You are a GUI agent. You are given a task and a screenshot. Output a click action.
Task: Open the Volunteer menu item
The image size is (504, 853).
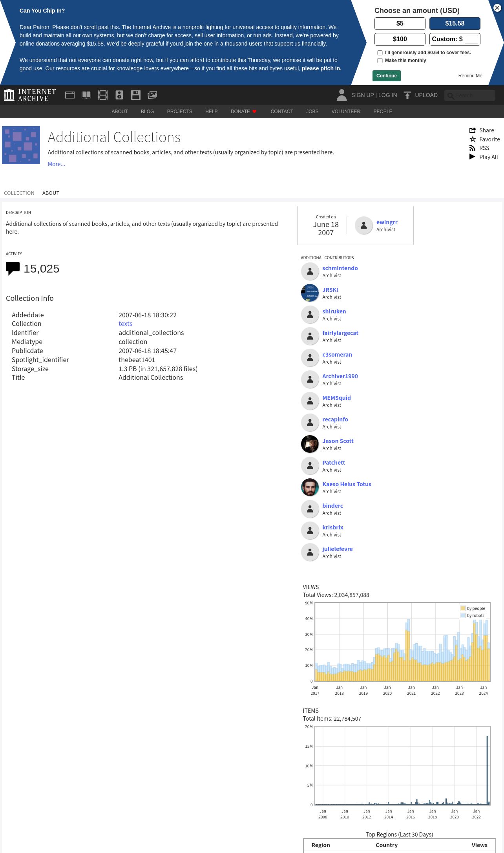point(346,112)
